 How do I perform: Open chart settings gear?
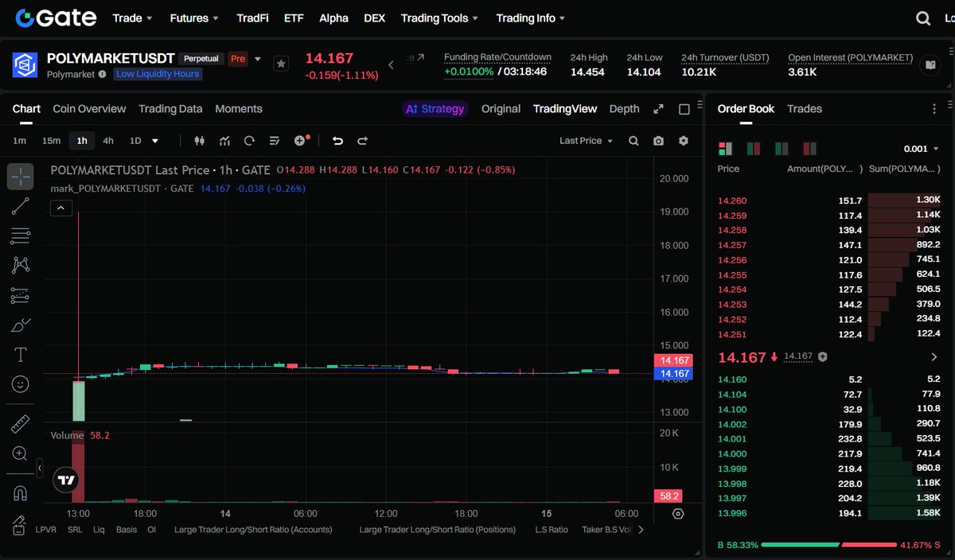point(684,141)
